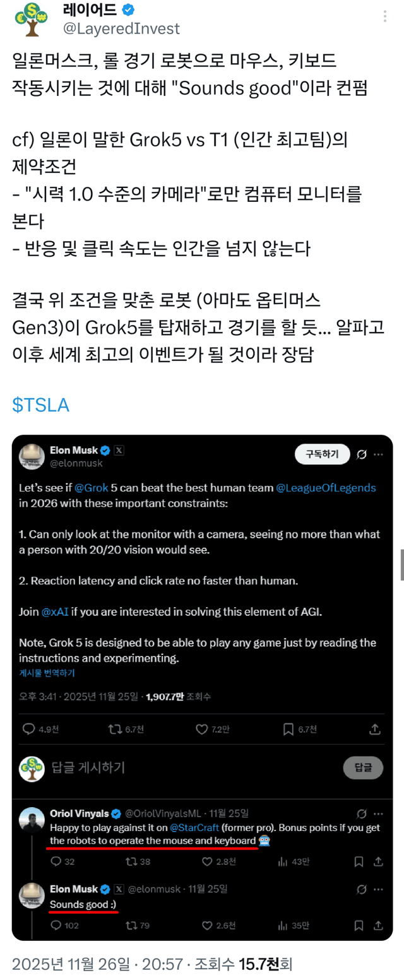This screenshot has width=404, height=980.
Task: Focus the 답글 게시하기 reply field
Action: (x=189, y=767)
